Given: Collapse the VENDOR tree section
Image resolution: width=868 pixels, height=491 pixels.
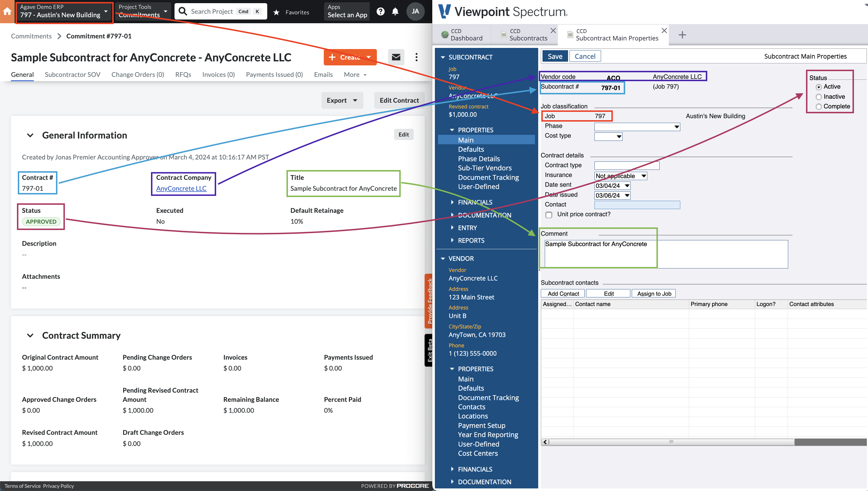Looking at the screenshot, I should click(443, 259).
